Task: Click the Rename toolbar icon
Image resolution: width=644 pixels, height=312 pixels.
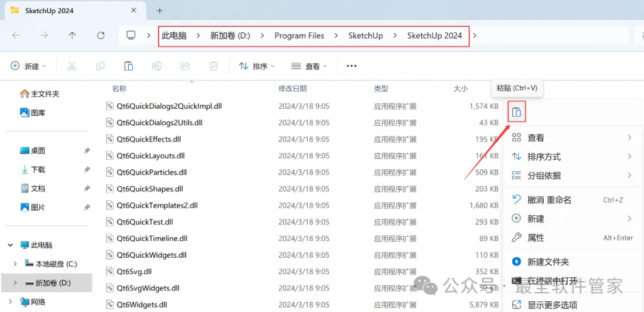Action: tap(157, 66)
